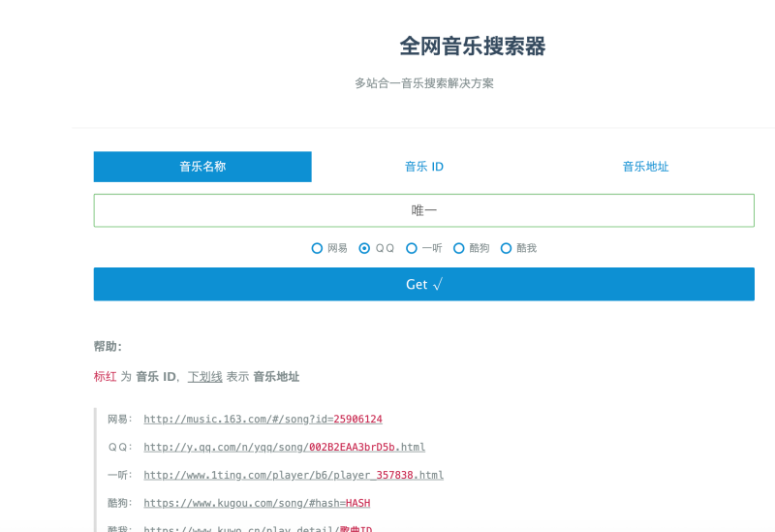Click the Get √ search button
The height and width of the screenshot is (532, 775).
point(424,284)
